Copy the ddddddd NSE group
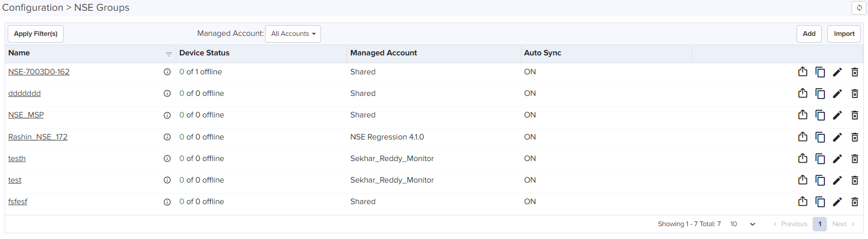 point(820,93)
